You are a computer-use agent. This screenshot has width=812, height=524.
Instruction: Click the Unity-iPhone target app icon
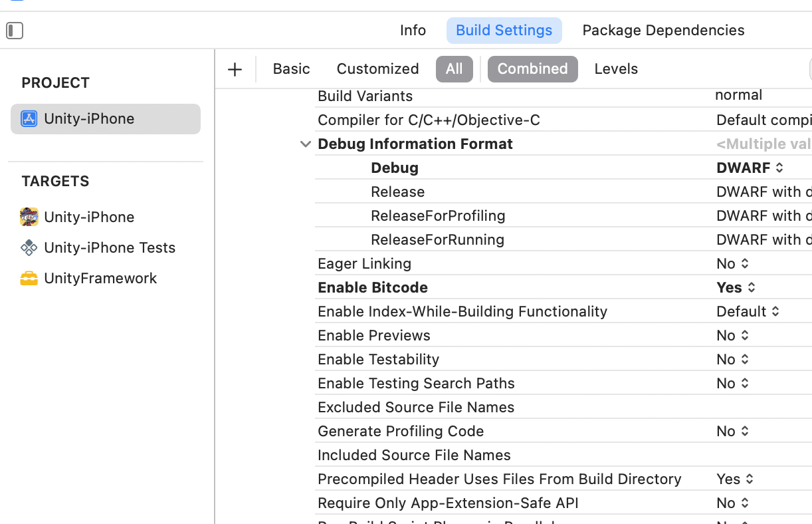tap(29, 217)
